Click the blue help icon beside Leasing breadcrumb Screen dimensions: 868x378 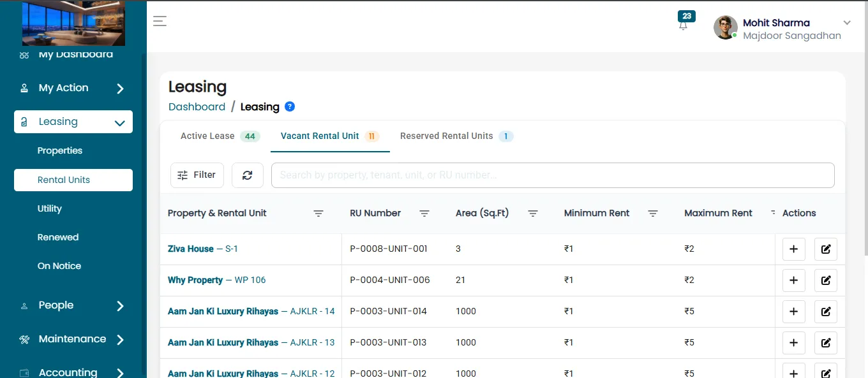(x=290, y=106)
